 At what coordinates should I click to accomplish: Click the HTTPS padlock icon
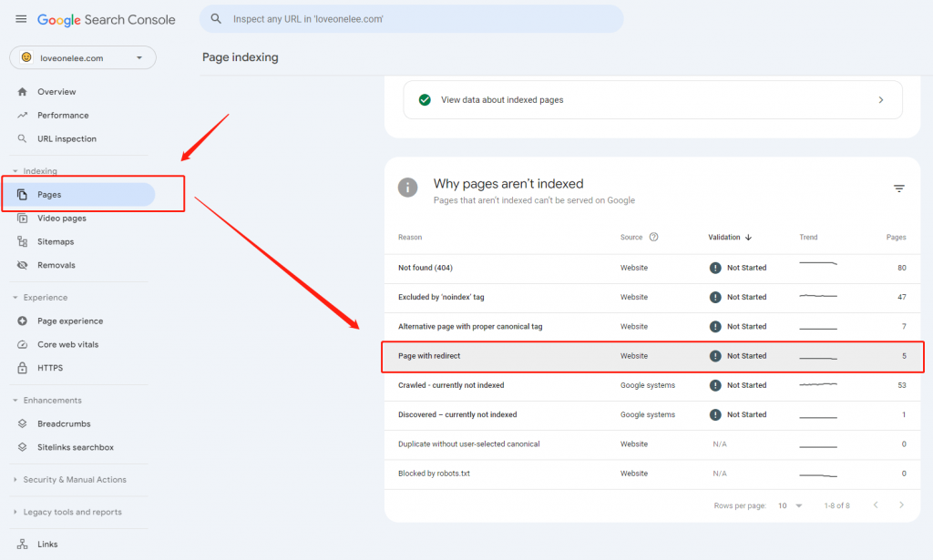tap(22, 368)
